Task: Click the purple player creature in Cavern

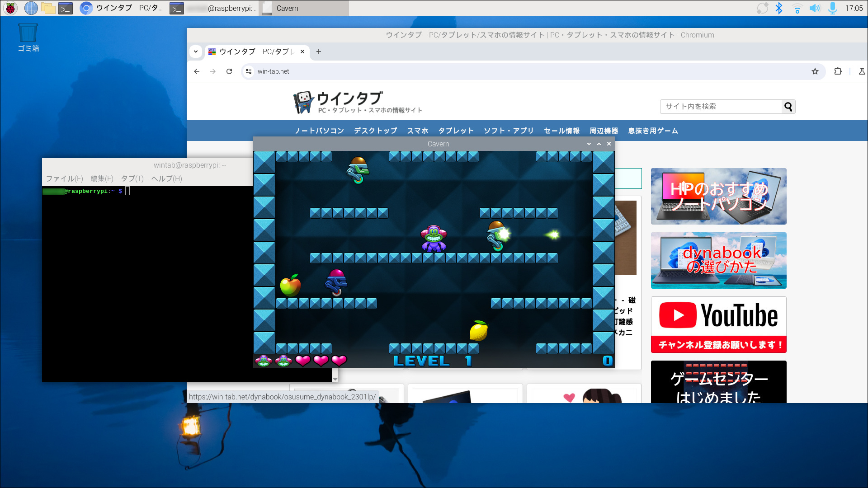Action: (x=434, y=238)
